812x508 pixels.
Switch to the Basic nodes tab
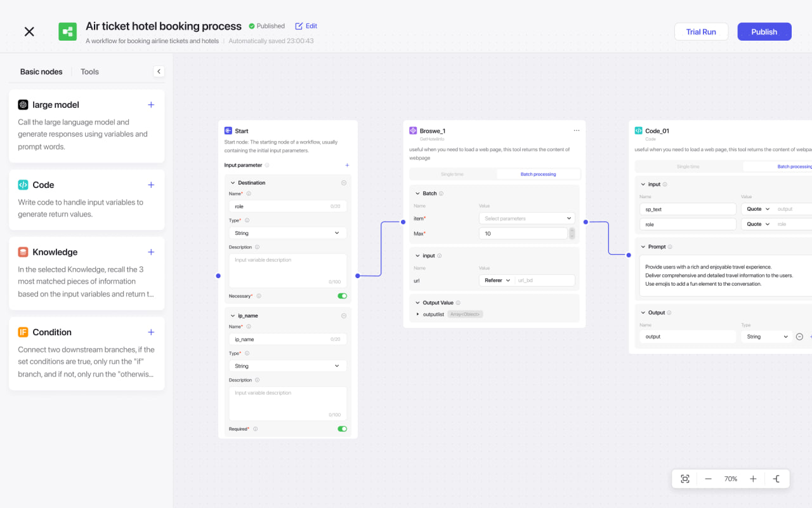click(x=41, y=72)
